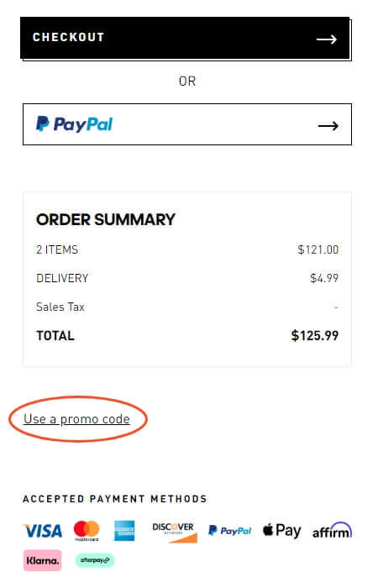Image resolution: width=378 pixels, height=588 pixels.
Task: Click the Mastercard payment icon
Action: pyautogui.click(x=87, y=531)
